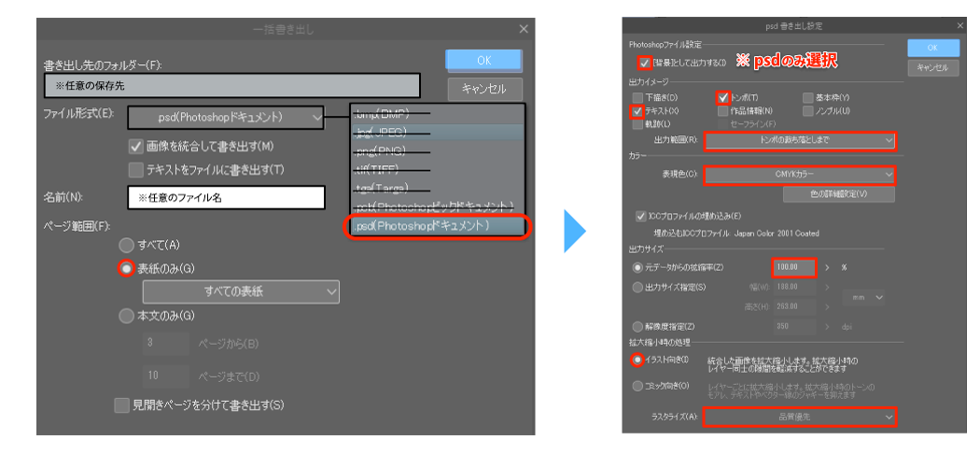Image resolution: width=980 pixels, height=454 pixels.
Task: Enable 見開きページを分けて書き出す checkbox
Action: click(121, 405)
